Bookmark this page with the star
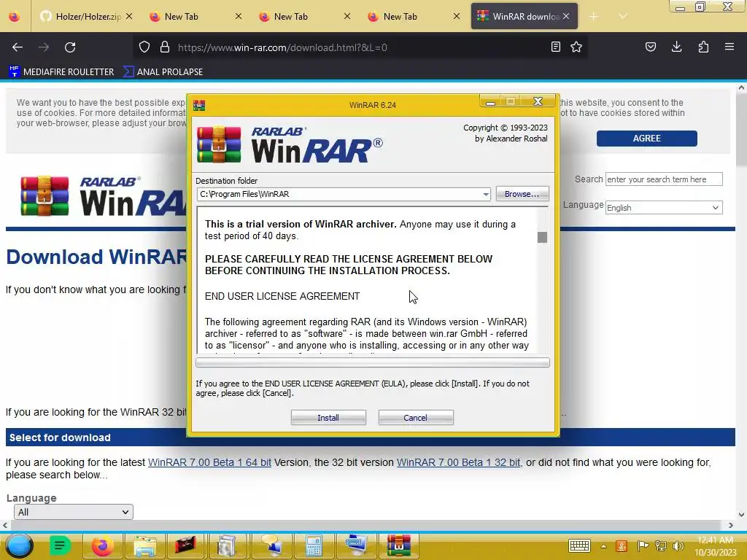 [x=576, y=47]
